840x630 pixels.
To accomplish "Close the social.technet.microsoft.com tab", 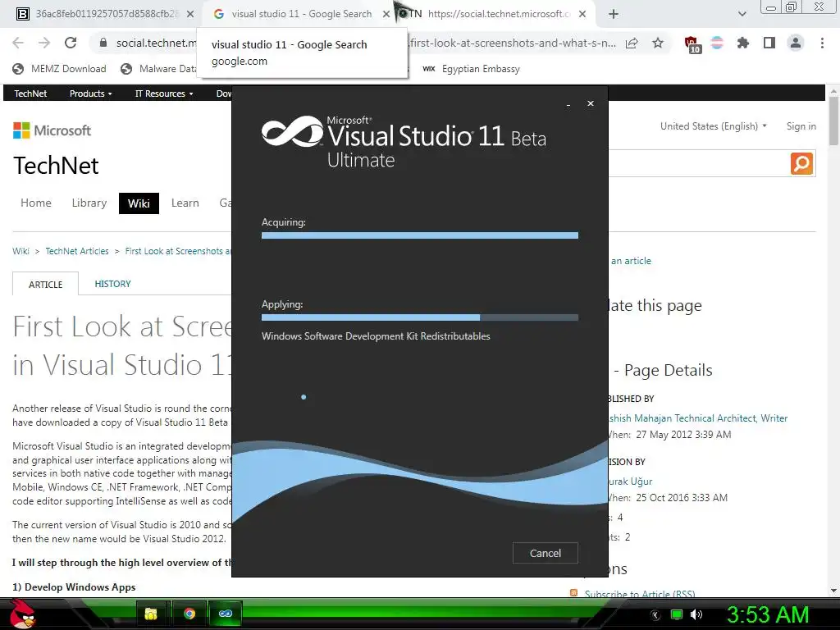I will pyautogui.click(x=582, y=14).
